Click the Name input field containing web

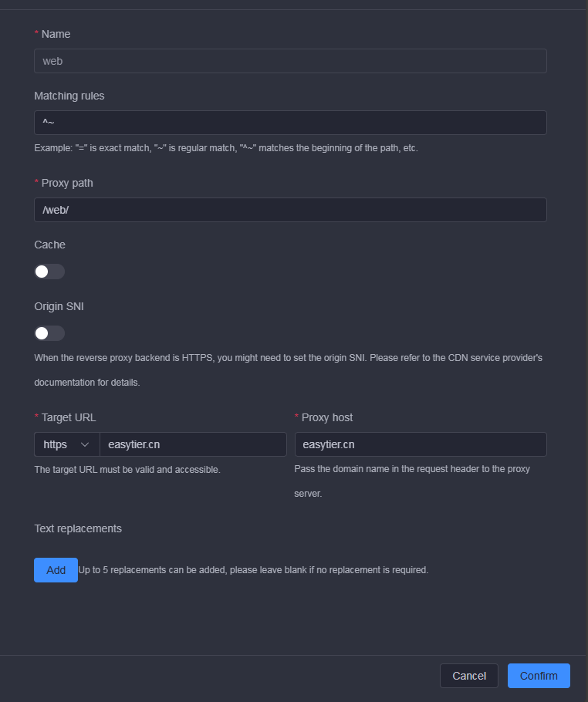click(x=290, y=61)
